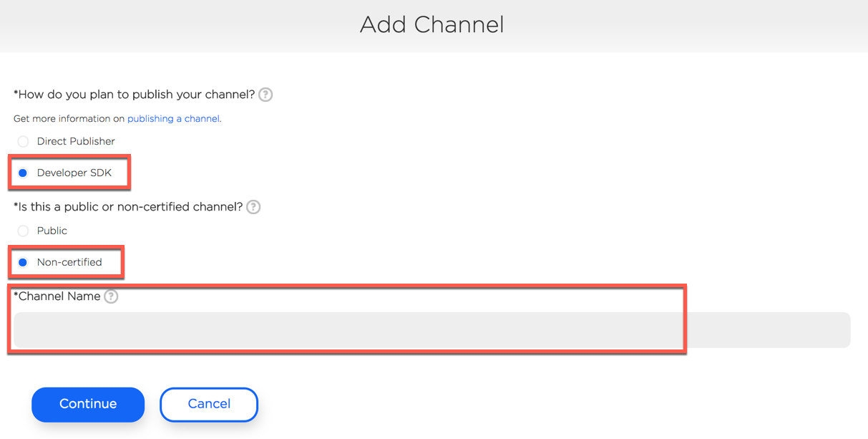
Task: Focus the Channel Name text field
Action: point(431,330)
